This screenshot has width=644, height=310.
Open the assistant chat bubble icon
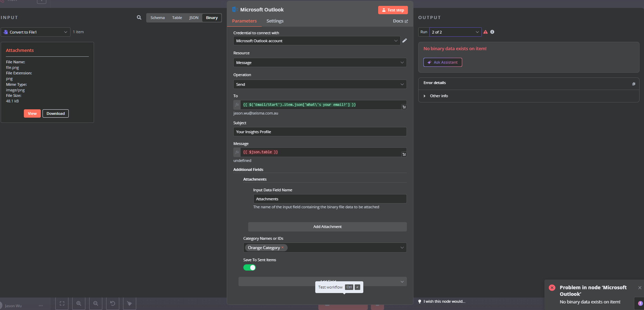pos(640,303)
